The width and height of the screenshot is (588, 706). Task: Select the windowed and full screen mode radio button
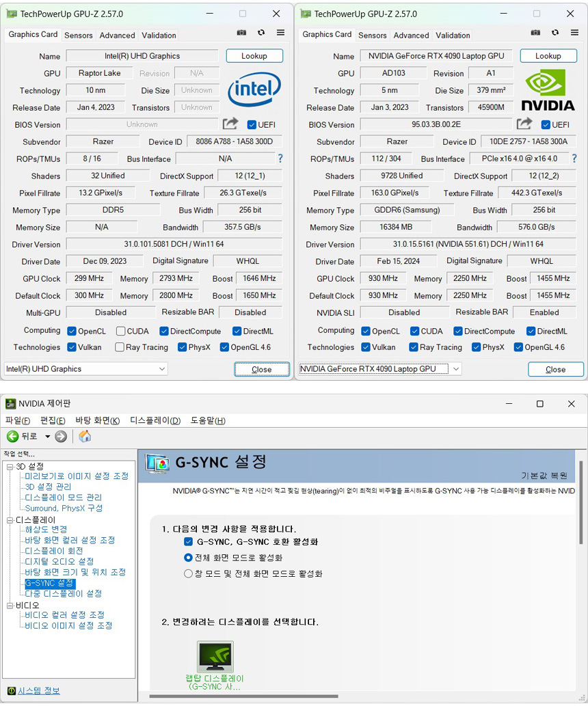(x=189, y=573)
